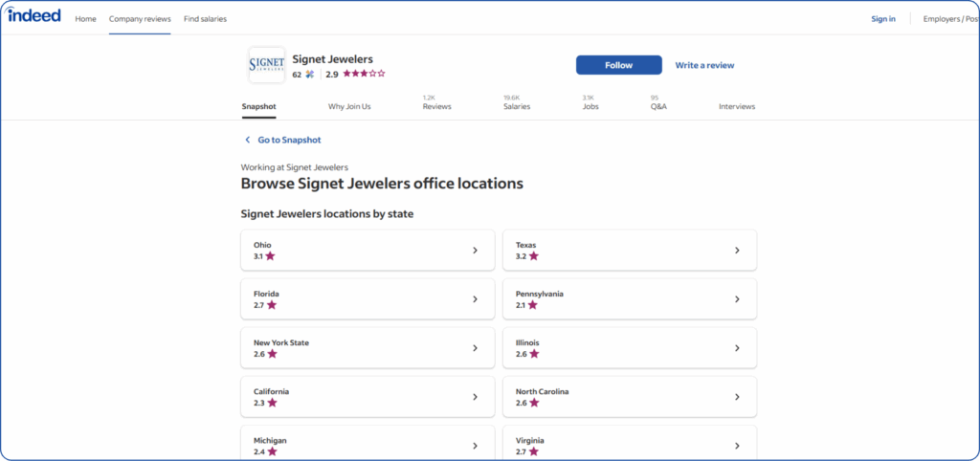Click the Illinois state name
The height and width of the screenshot is (461, 980).
527,342
